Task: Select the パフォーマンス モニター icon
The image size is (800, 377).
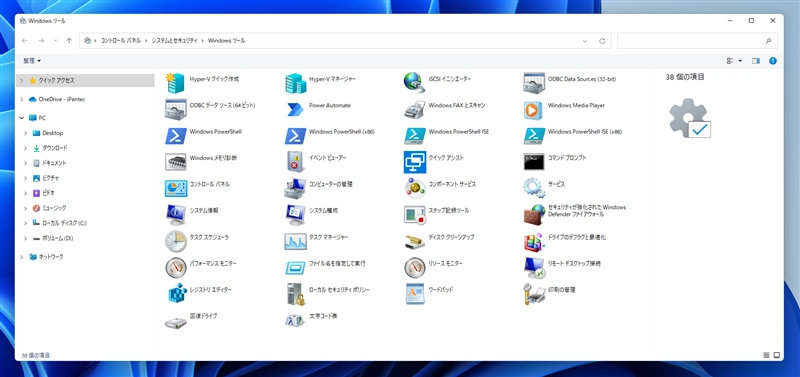Action: click(x=175, y=267)
